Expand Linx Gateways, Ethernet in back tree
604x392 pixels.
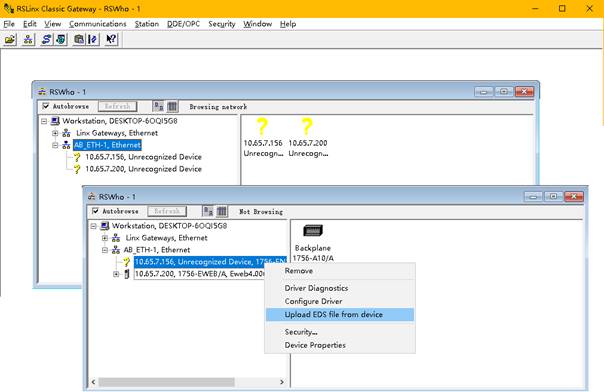[55, 133]
